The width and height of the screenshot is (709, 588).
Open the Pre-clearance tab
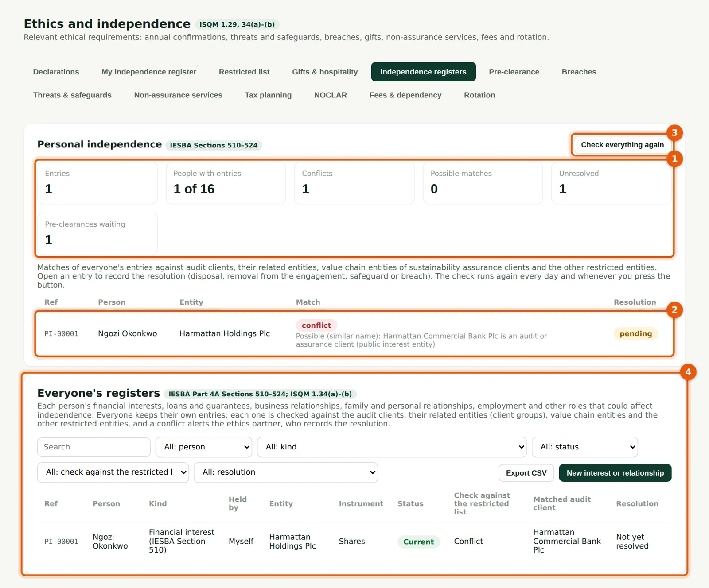(x=514, y=72)
